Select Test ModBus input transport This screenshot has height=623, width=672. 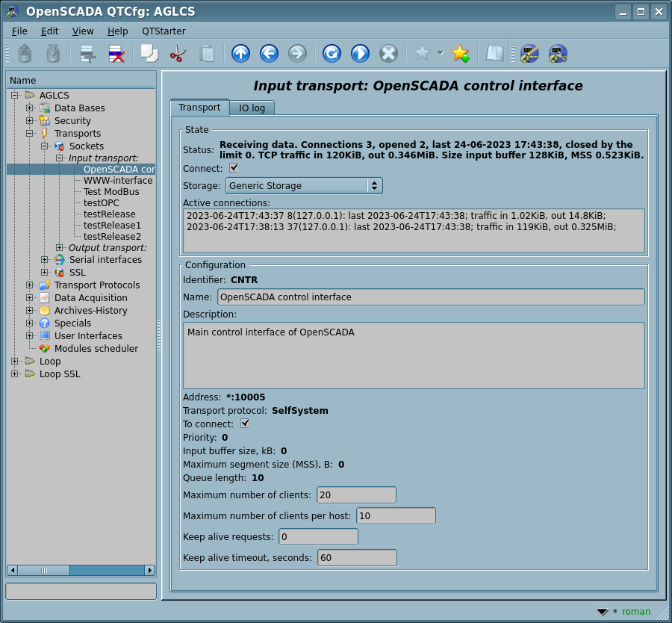pos(111,192)
